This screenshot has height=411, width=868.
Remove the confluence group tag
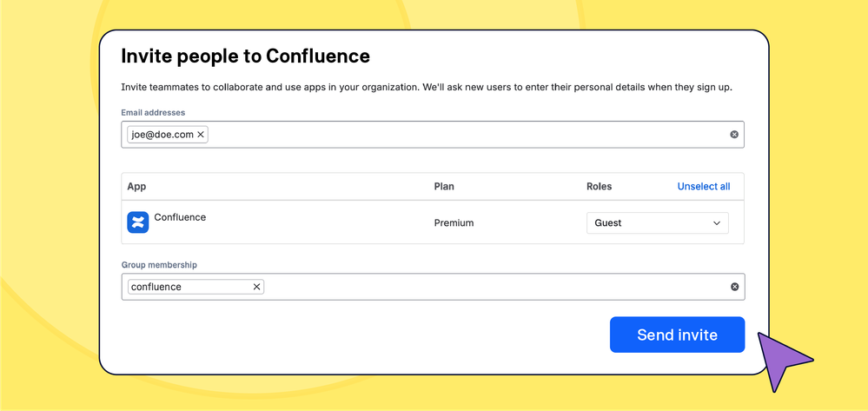[x=256, y=287]
